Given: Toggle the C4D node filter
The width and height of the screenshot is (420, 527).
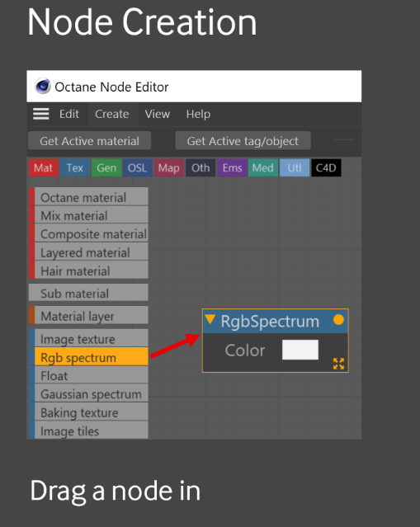Looking at the screenshot, I should pyautogui.click(x=326, y=167).
